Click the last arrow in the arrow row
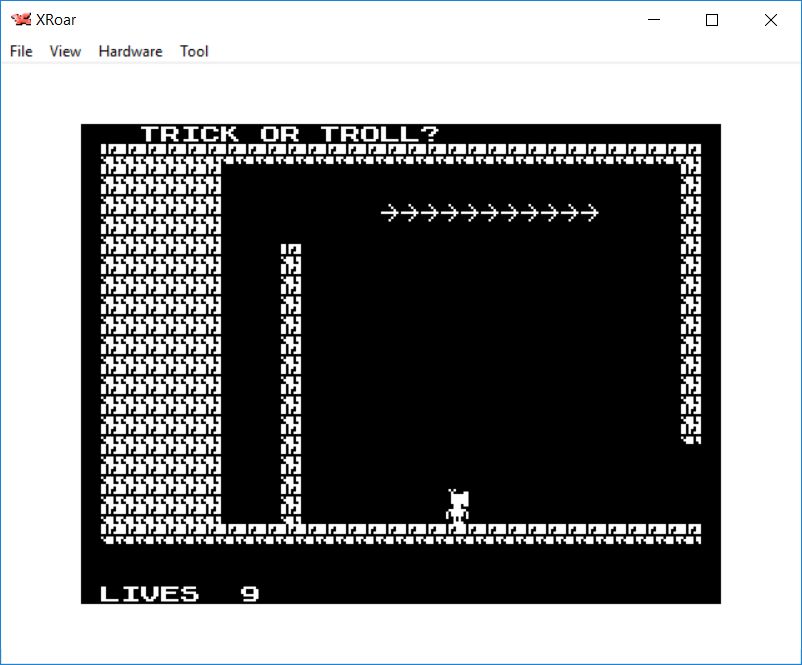The height and width of the screenshot is (665, 802). click(x=590, y=213)
